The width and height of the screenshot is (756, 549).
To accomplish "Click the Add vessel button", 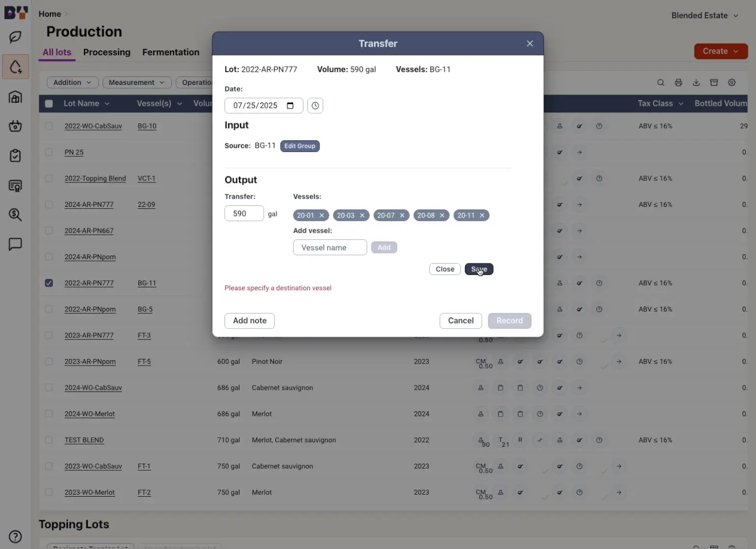I will click(x=384, y=248).
